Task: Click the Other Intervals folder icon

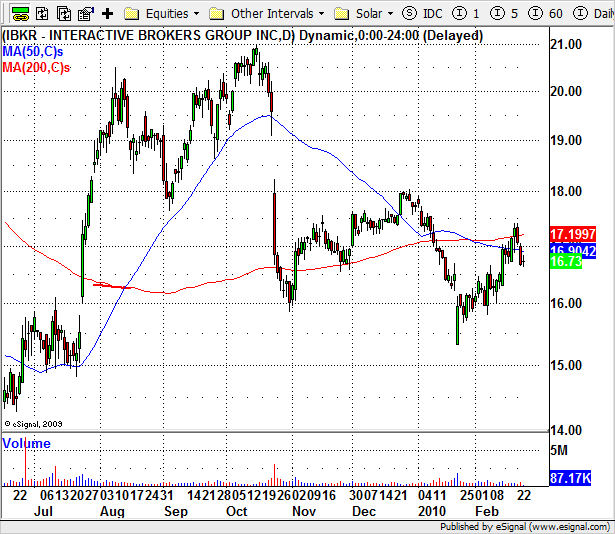Action: 217,14
